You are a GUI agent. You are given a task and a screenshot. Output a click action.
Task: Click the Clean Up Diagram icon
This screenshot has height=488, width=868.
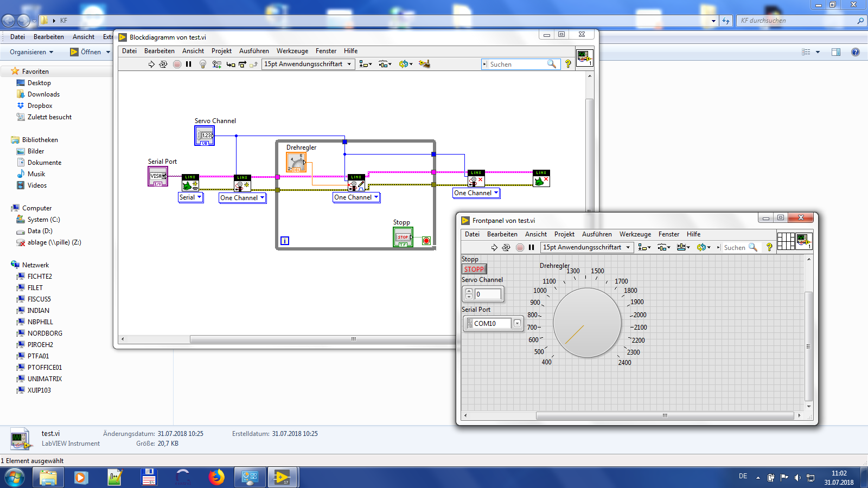click(x=424, y=64)
